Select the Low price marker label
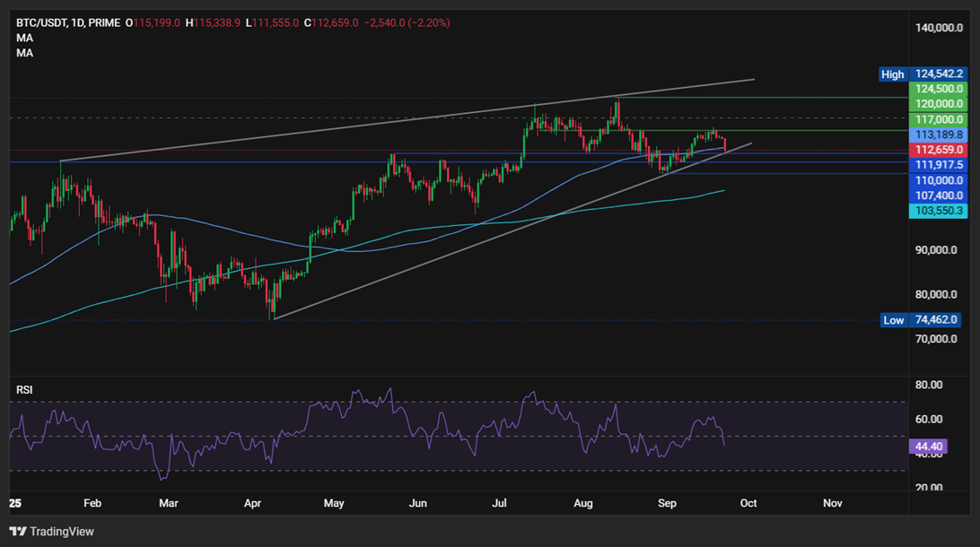Image resolution: width=980 pixels, height=547 pixels. [893, 320]
